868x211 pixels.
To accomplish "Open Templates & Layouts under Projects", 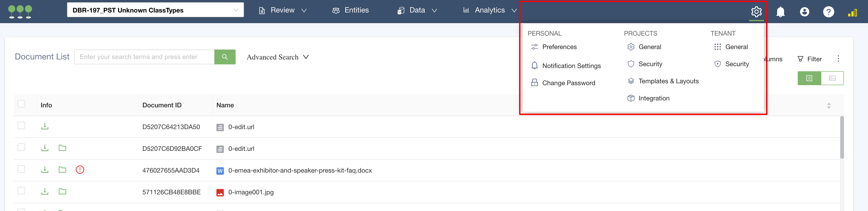I will click(668, 81).
